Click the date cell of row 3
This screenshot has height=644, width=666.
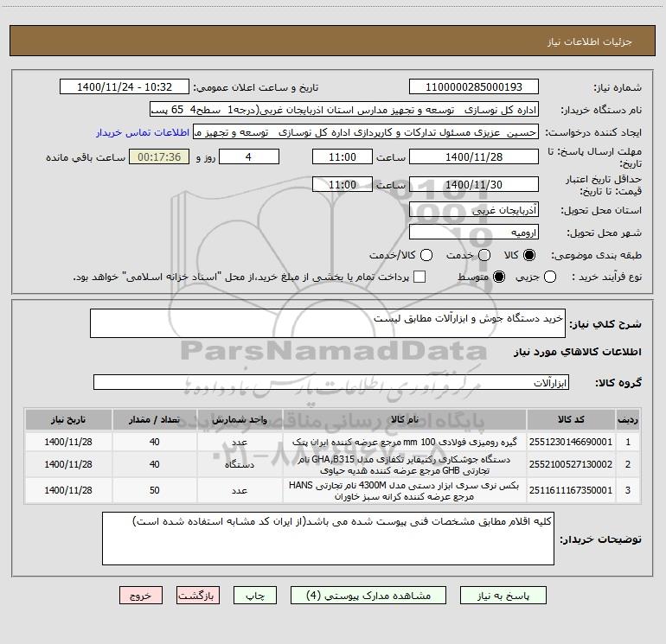68,490
